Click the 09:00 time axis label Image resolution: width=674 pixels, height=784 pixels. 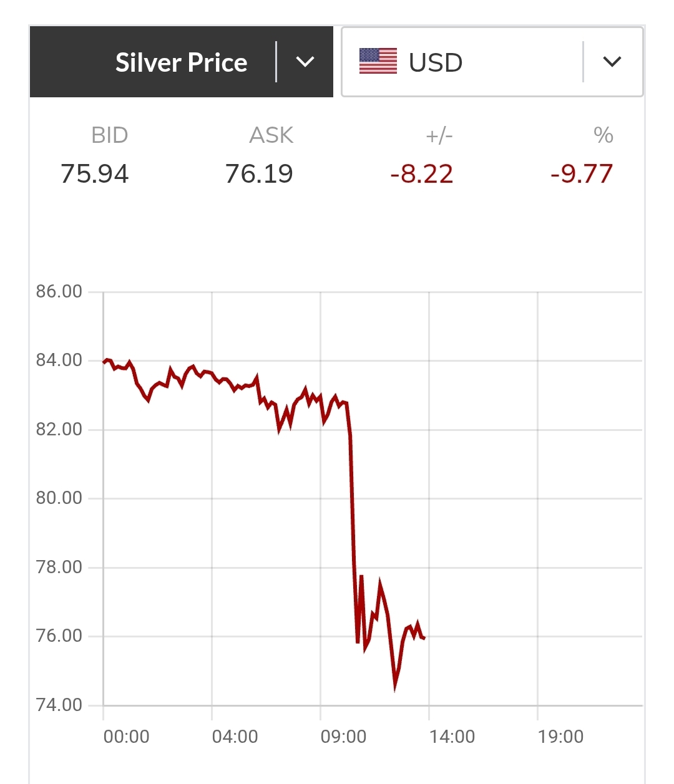[x=343, y=737]
